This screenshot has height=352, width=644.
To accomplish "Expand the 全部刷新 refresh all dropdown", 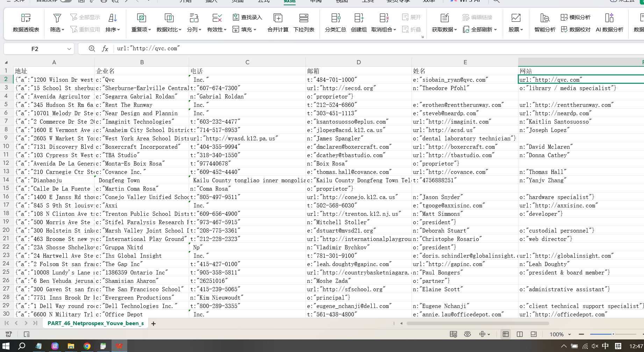I will (x=480, y=29).
